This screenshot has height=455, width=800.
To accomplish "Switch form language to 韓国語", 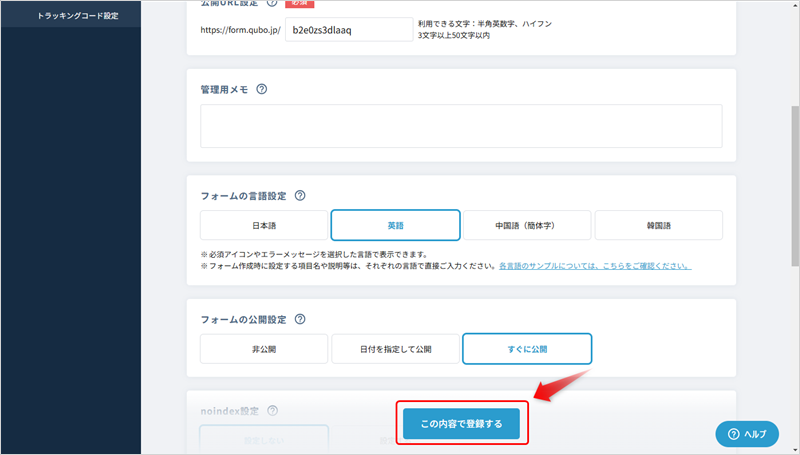I will (658, 225).
